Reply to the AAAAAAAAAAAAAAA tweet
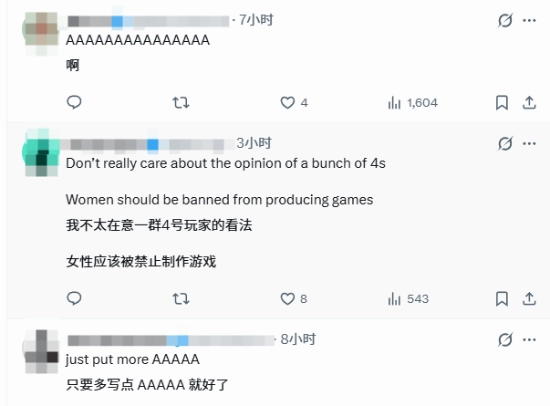The image size is (550, 406). point(74,102)
